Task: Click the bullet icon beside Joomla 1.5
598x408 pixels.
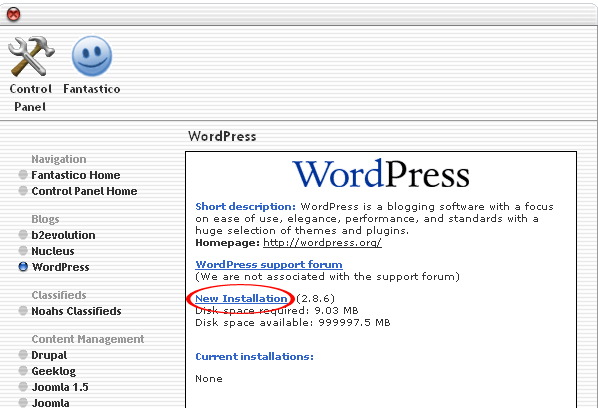Action: [23, 387]
